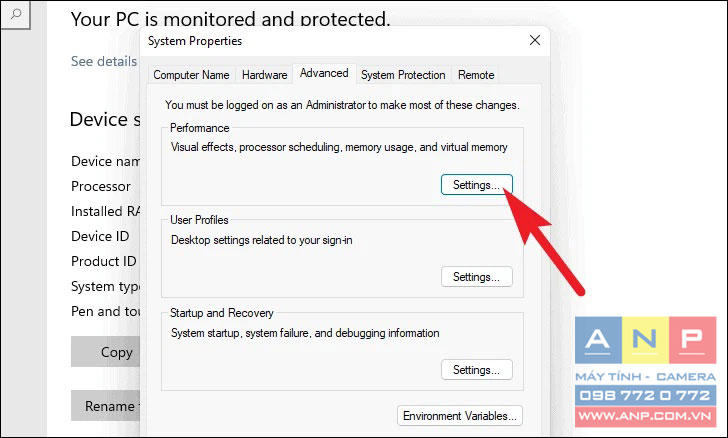
Task: Click the Processor label in specifications
Action: coord(101,186)
